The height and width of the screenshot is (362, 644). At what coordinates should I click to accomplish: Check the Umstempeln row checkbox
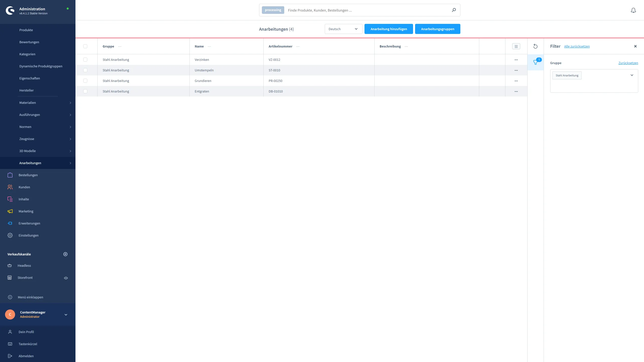pos(85,70)
